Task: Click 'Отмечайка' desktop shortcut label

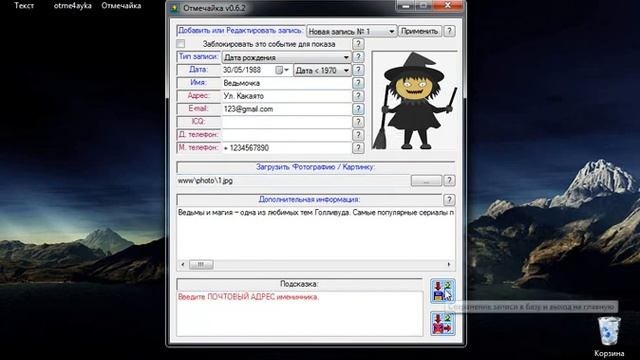Action: click(x=121, y=6)
